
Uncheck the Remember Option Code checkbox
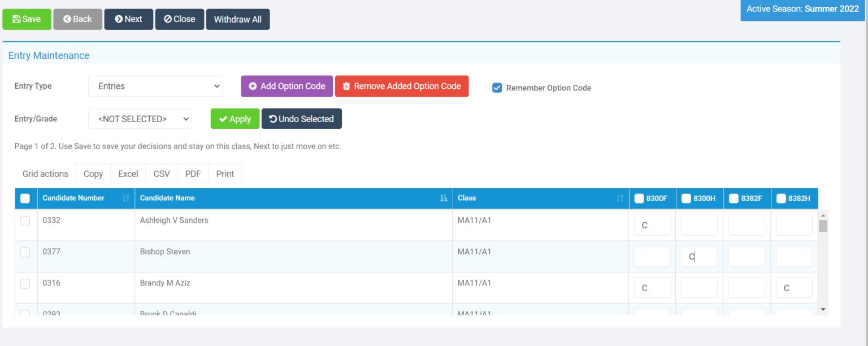tap(497, 88)
